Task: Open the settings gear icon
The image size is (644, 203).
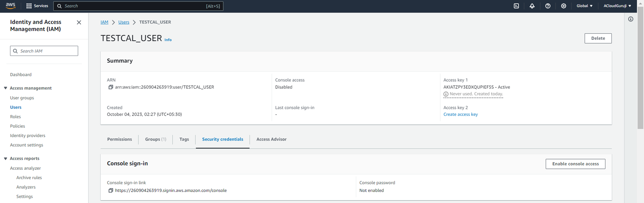Action: click(563, 6)
